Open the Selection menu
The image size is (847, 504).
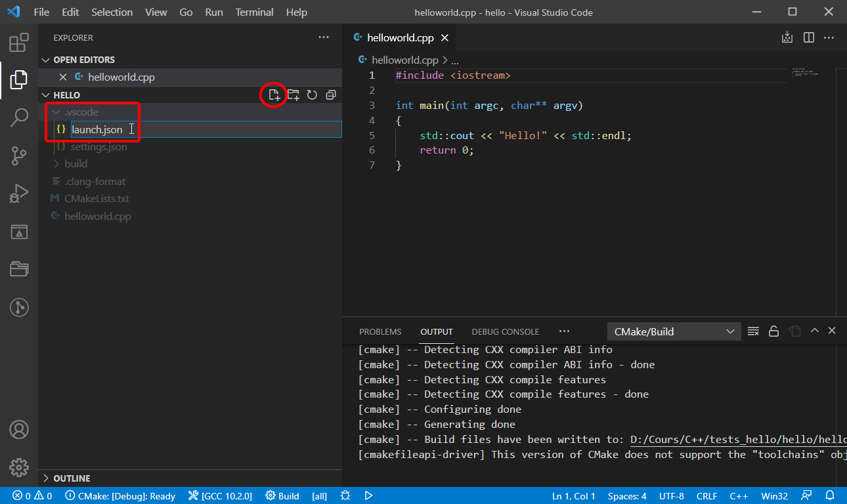pos(112,12)
